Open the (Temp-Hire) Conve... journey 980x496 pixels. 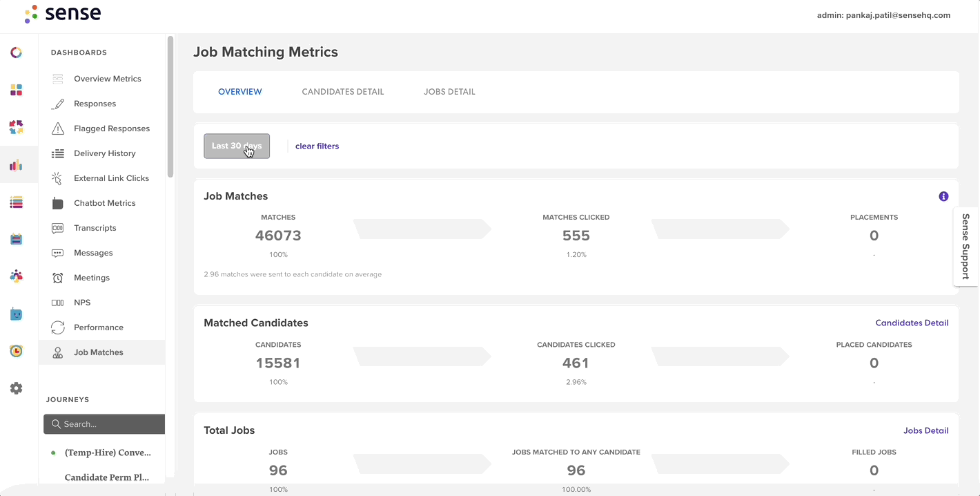[x=108, y=453]
